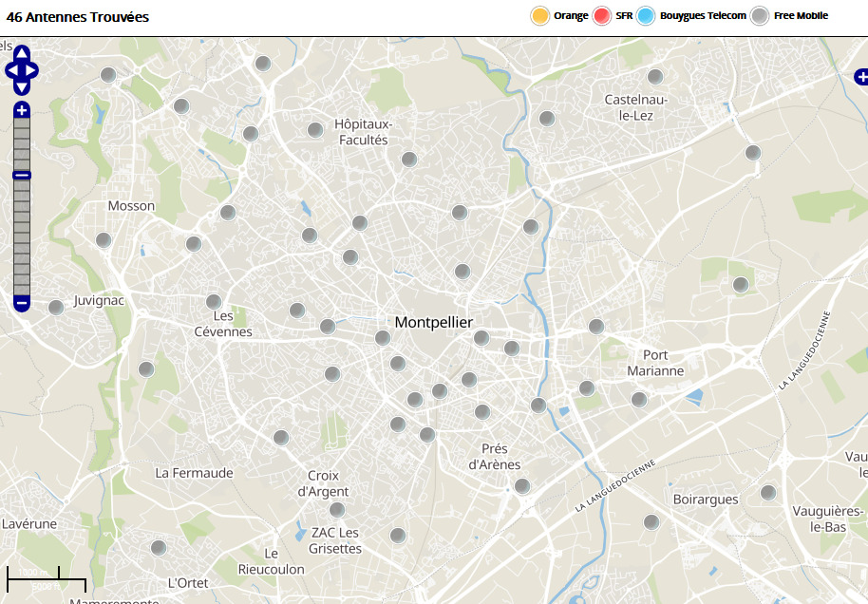
Task: Click the Bouygues Telecom legend label
Action: pos(703,16)
